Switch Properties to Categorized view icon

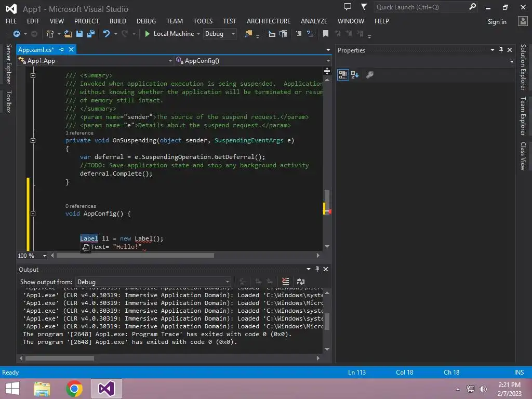343,75
